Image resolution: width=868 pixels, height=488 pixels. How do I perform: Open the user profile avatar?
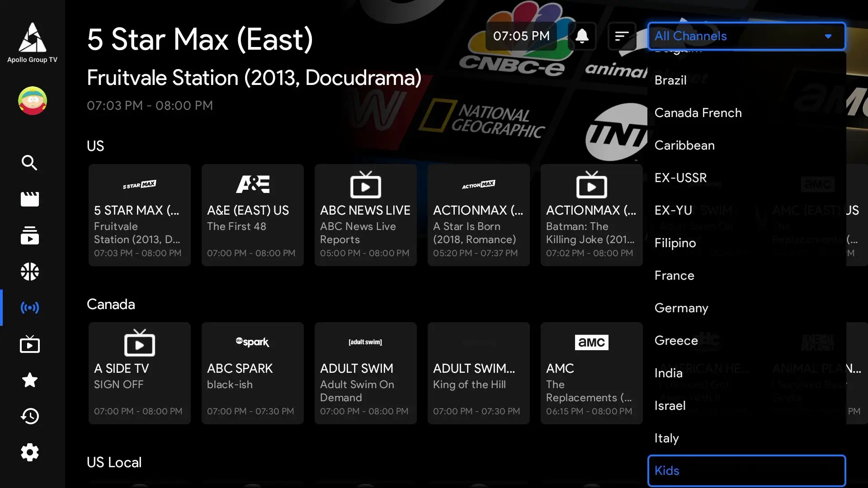[32, 100]
